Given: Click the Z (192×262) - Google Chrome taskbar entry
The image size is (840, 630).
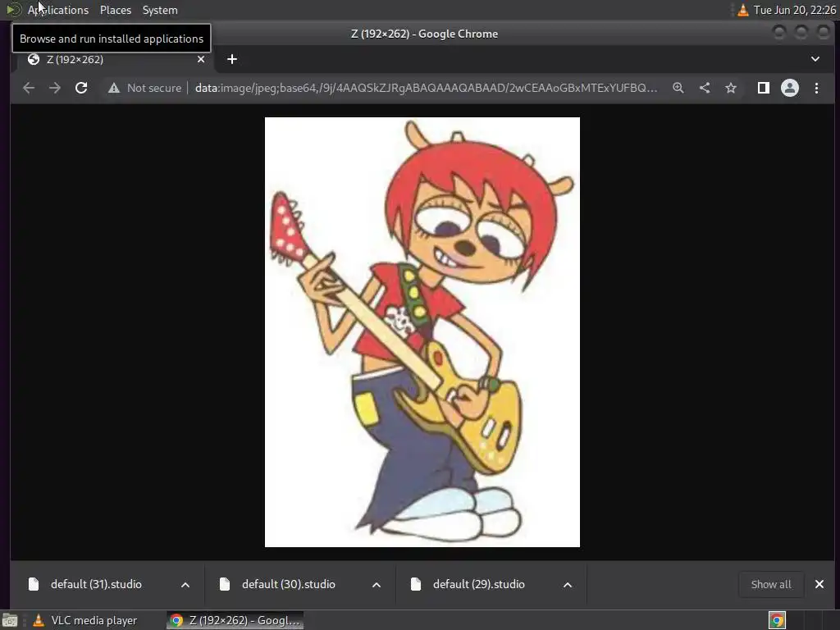Looking at the screenshot, I should tap(235, 620).
